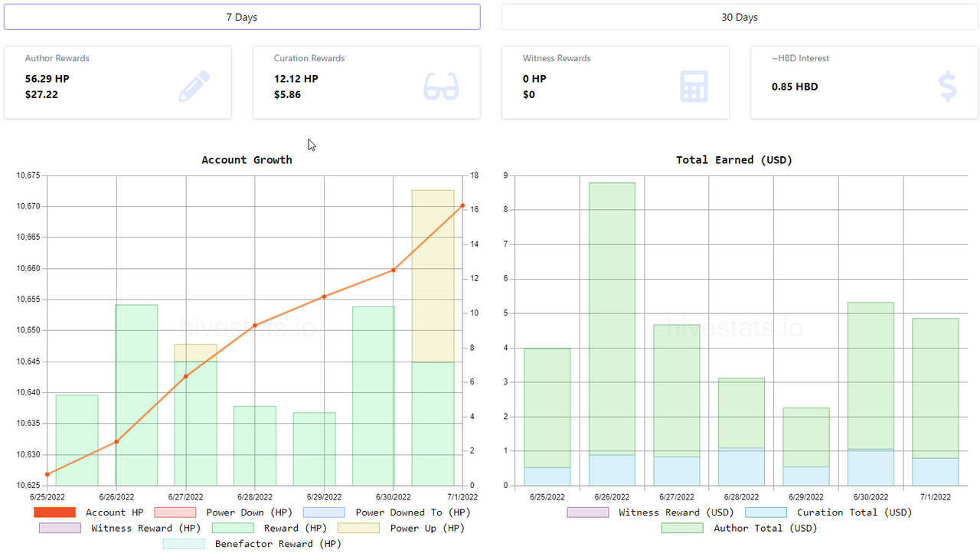Click the glasses icon in Curation Rewards card
Viewport: 980px width, 560px height.
click(441, 86)
